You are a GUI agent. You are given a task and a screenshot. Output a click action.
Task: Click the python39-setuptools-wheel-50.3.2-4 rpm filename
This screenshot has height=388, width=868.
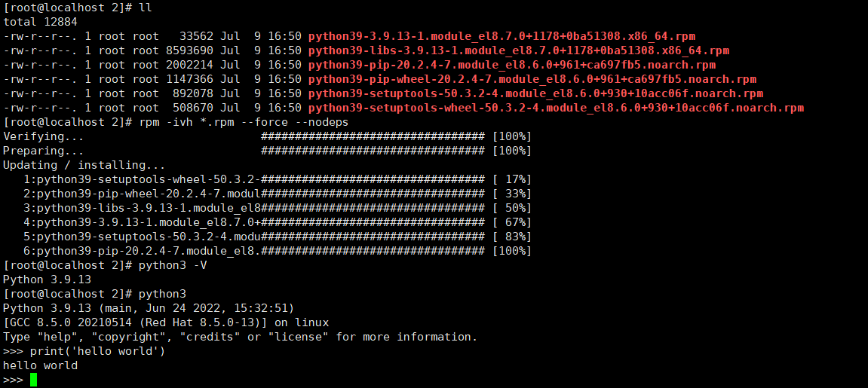coord(556,108)
